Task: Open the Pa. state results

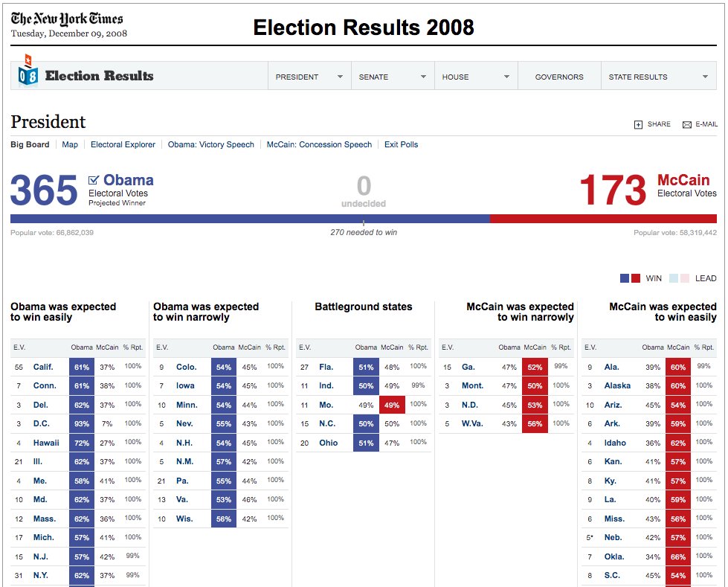Action: 182,481
